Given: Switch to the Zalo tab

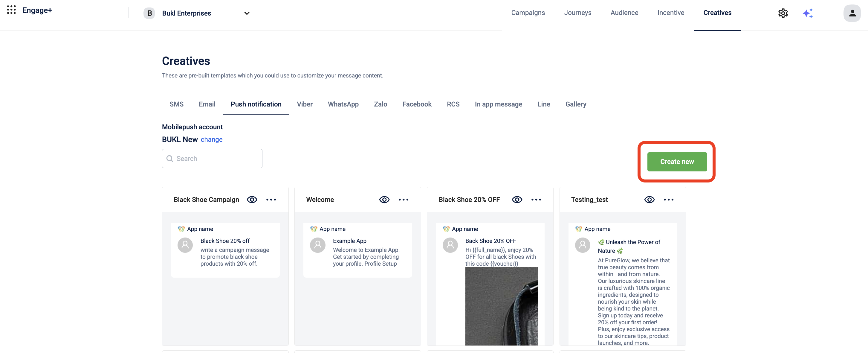Looking at the screenshot, I should [380, 104].
